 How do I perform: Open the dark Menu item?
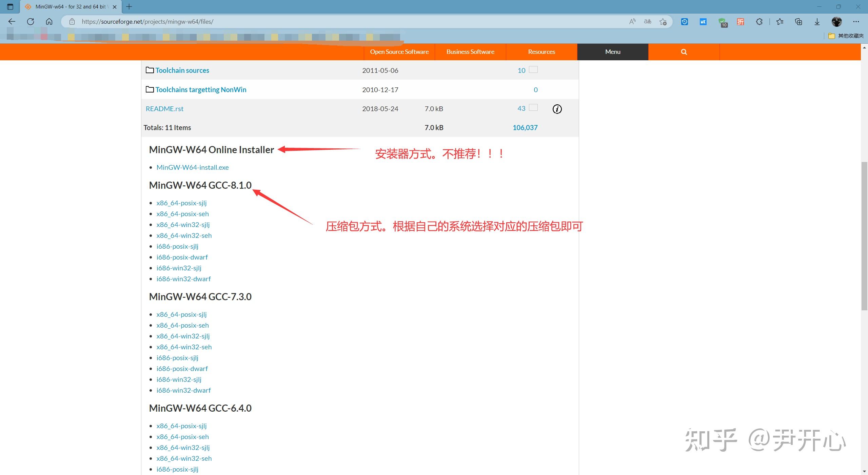613,52
